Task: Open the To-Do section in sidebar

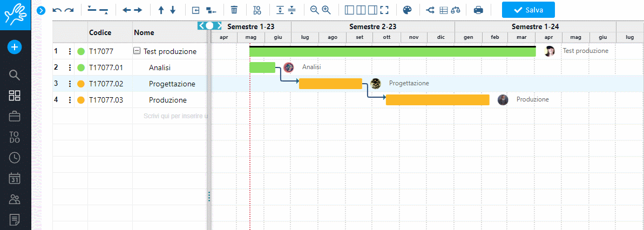Action: tap(15, 137)
